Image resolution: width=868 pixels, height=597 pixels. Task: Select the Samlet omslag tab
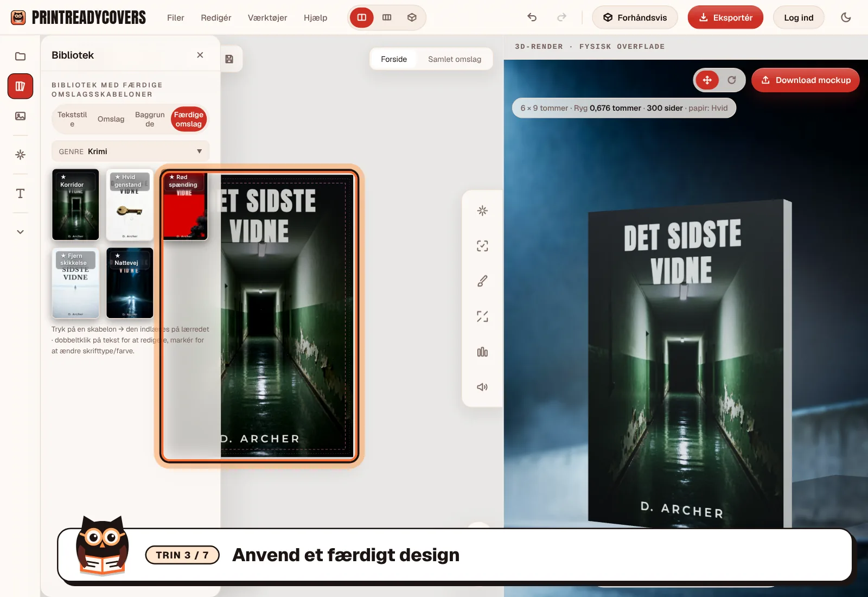coord(455,59)
